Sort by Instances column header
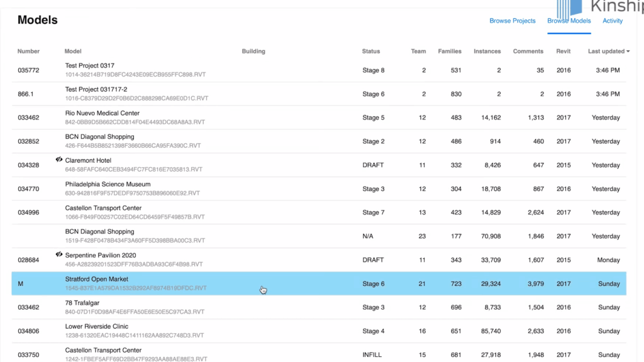The width and height of the screenshot is (644, 362). click(487, 52)
